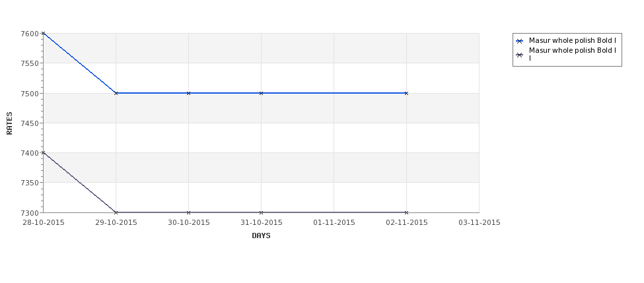
Task: Click the dark series point at 7400
Action: pyautogui.click(x=43, y=152)
